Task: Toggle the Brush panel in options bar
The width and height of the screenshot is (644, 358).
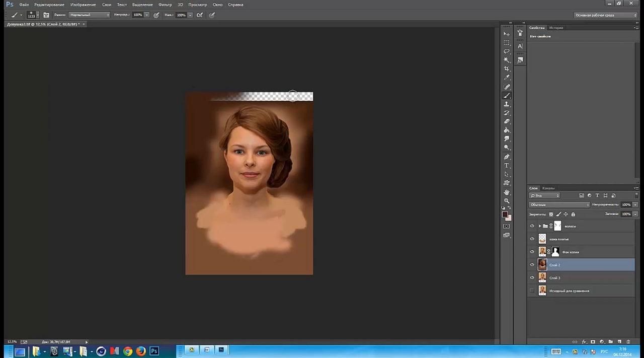Action: tap(46, 15)
